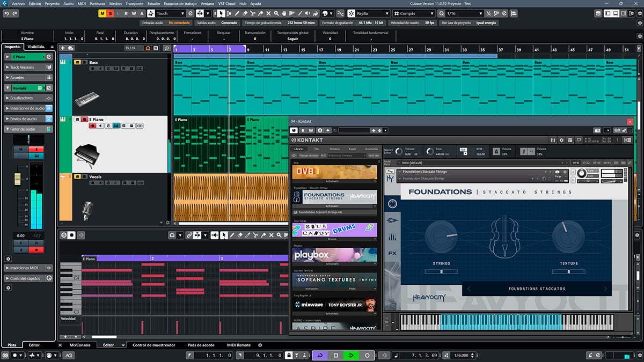
Task: Toggle global Write automation W button
Action: (134, 13)
